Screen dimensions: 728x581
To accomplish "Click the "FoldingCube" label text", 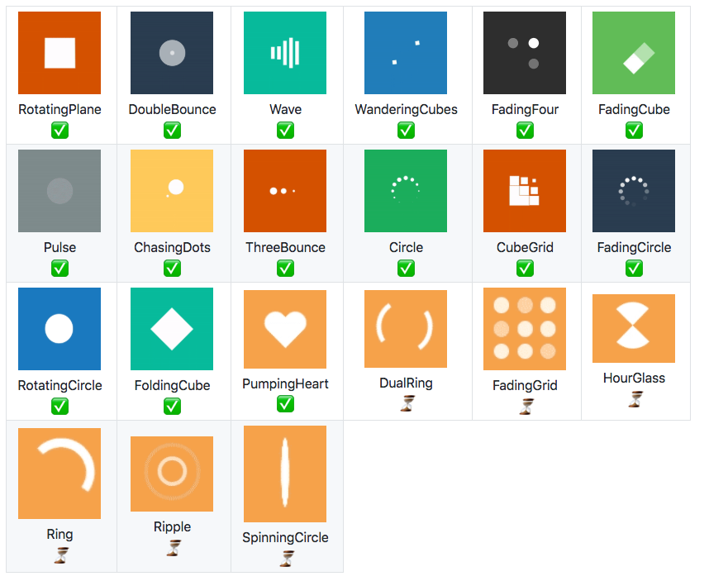I will [x=172, y=385].
